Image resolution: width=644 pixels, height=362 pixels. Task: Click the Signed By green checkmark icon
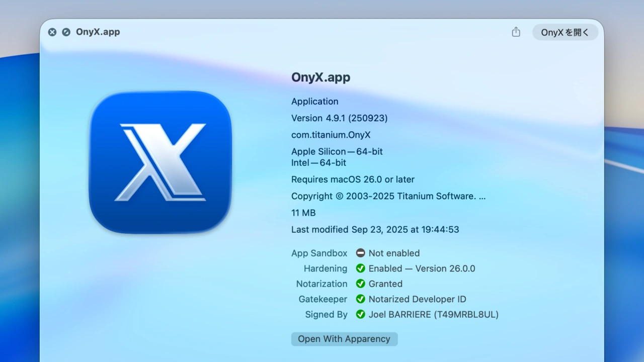[361, 314]
